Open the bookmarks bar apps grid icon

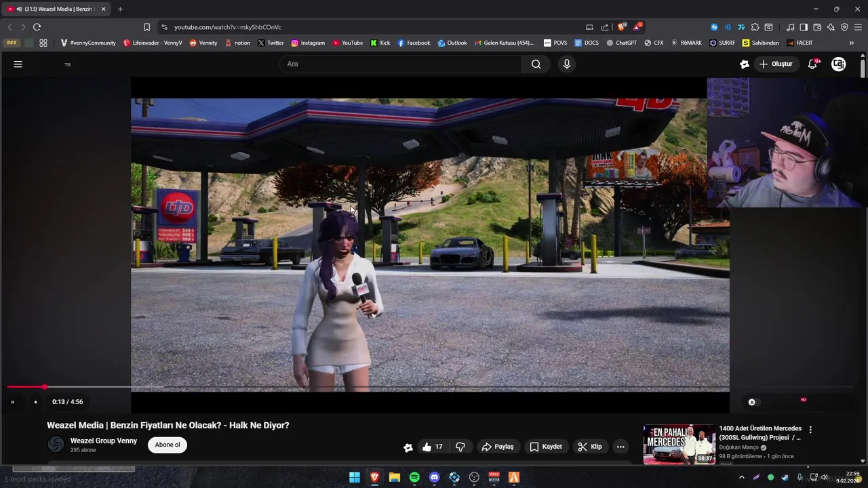tap(43, 43)
